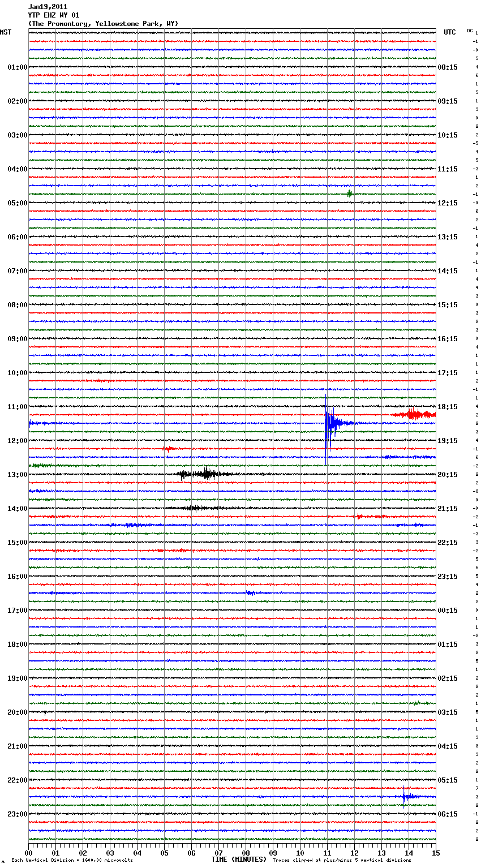Click the 05:15 UTC time label
The image size is (481, 868).
click(447, 780)
